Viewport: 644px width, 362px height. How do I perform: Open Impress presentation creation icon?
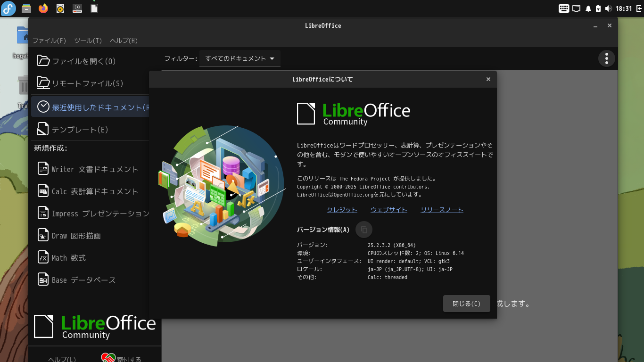point(42,213)
